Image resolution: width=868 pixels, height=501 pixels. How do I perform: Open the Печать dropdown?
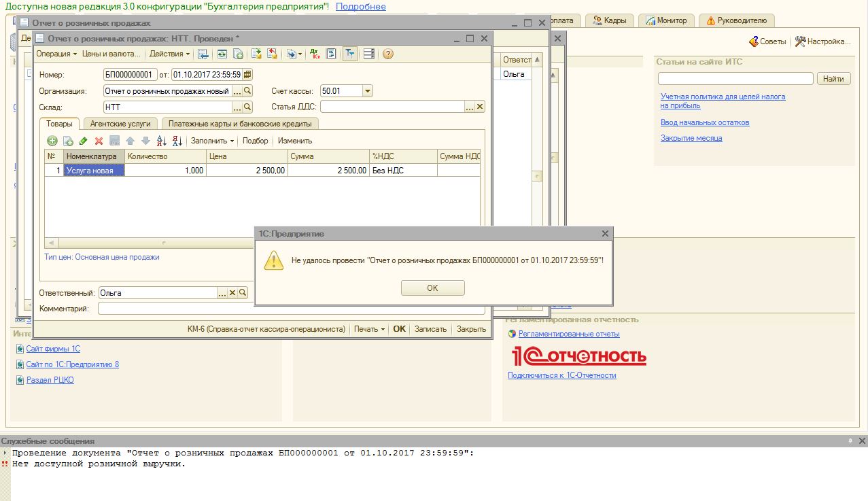[x=369, y=329]
